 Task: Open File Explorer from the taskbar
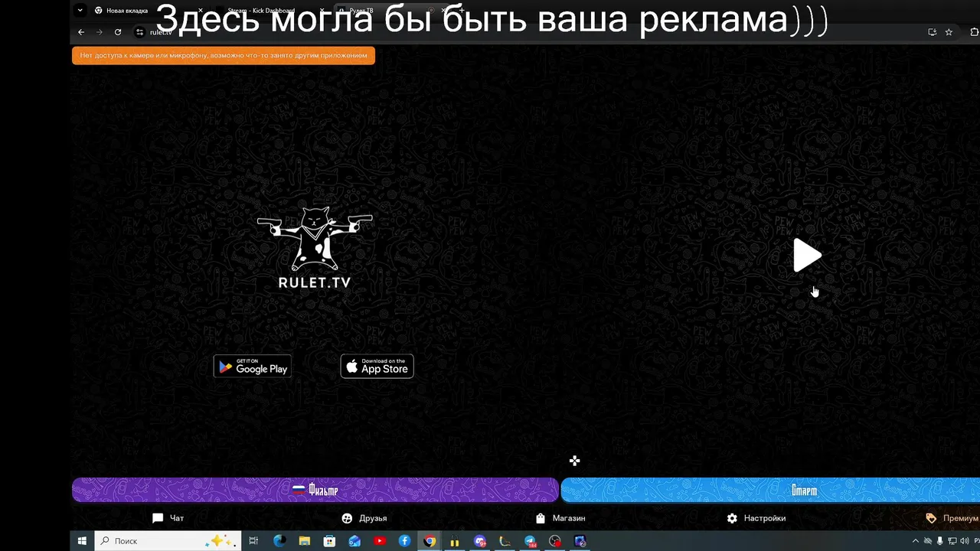point(305,541)
